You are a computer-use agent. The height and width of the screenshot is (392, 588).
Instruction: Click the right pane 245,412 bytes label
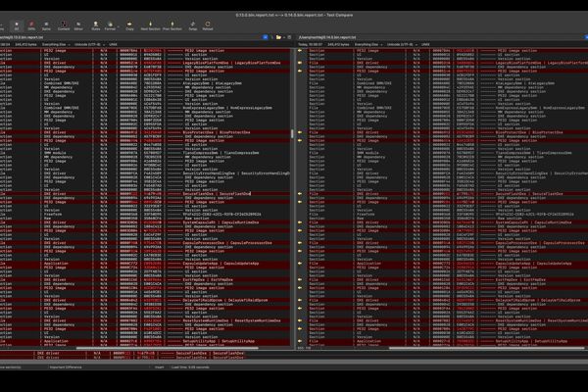point(339,44)
